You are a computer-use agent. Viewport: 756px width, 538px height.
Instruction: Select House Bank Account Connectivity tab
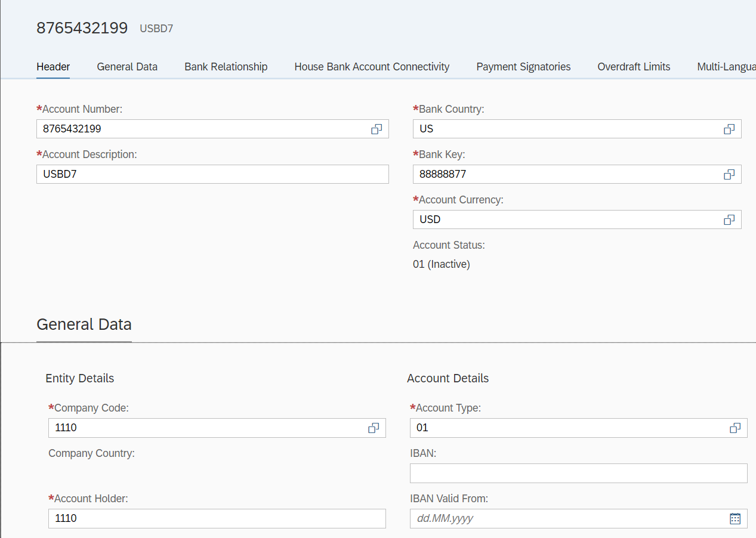[372, 67]
